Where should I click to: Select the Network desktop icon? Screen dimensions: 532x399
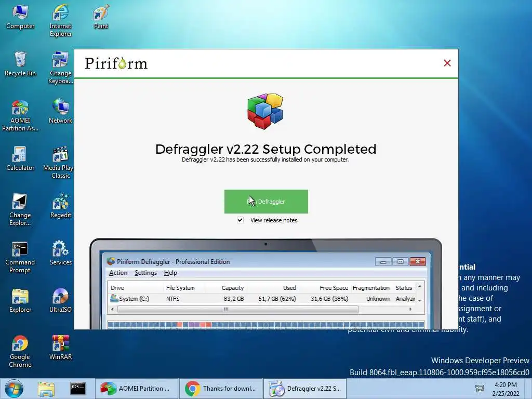click(60, 111)
